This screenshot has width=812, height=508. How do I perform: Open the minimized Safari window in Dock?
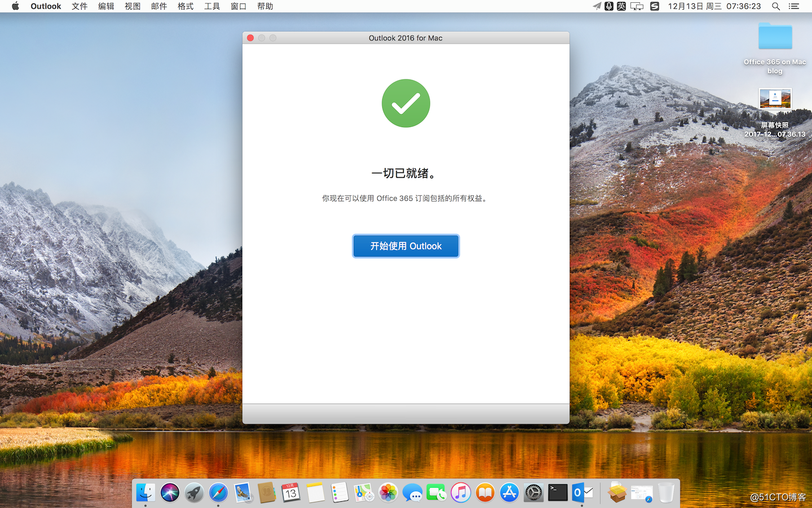[641, 493]
